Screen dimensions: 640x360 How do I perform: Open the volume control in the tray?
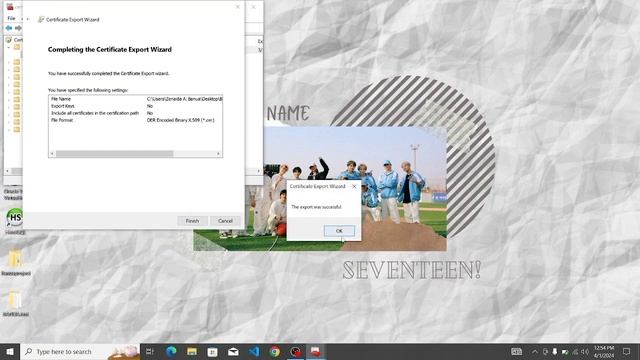coord(585,351)
